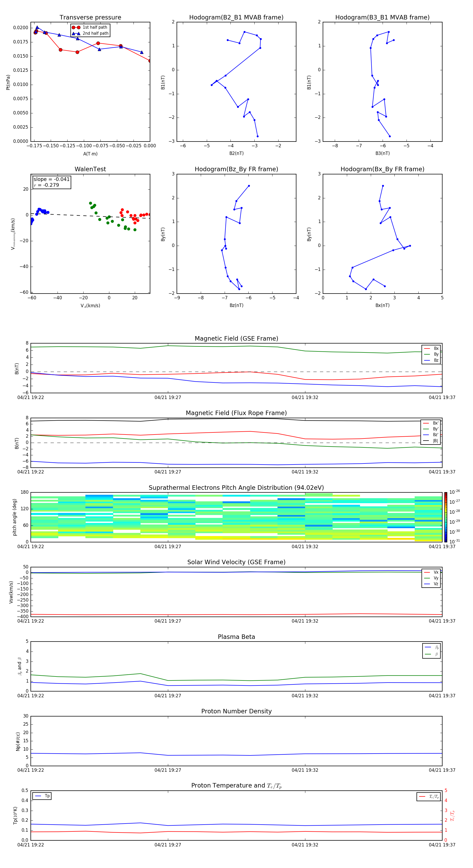This screenshot has height=868, width=473.
Task: Click the "Tp(10^6K)" y-axis label
Action: pyautogui.click(x=15, y=816)
